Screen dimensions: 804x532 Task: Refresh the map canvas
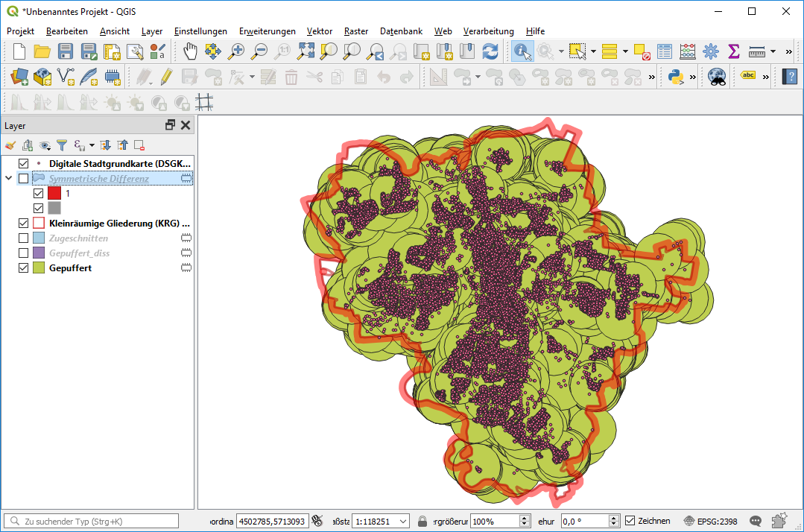pos(490,51)
